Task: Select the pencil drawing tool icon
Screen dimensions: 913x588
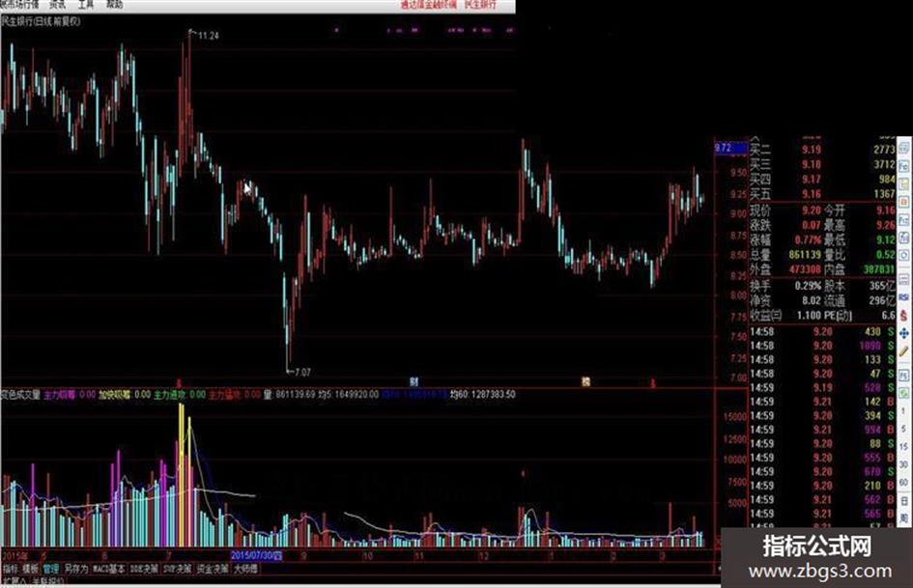Action: 903,351
